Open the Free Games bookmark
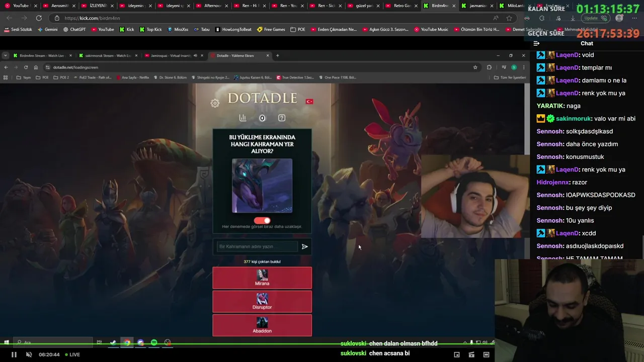Viewport: 644px width, 362px height. (x=271, y=29)
